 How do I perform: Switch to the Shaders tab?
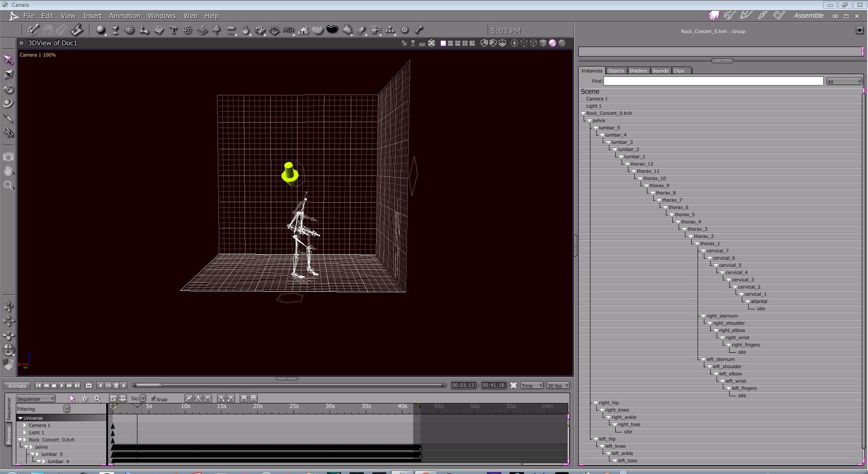coord(638,71)
